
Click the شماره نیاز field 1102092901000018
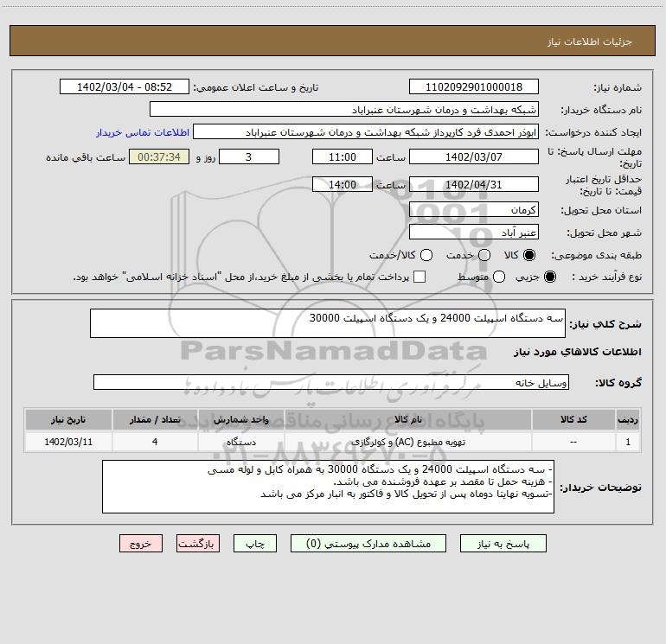click(x=474, y=87)
